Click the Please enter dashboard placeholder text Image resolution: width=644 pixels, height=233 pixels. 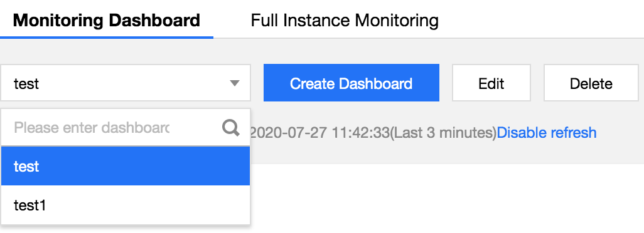tap(91, 128)
